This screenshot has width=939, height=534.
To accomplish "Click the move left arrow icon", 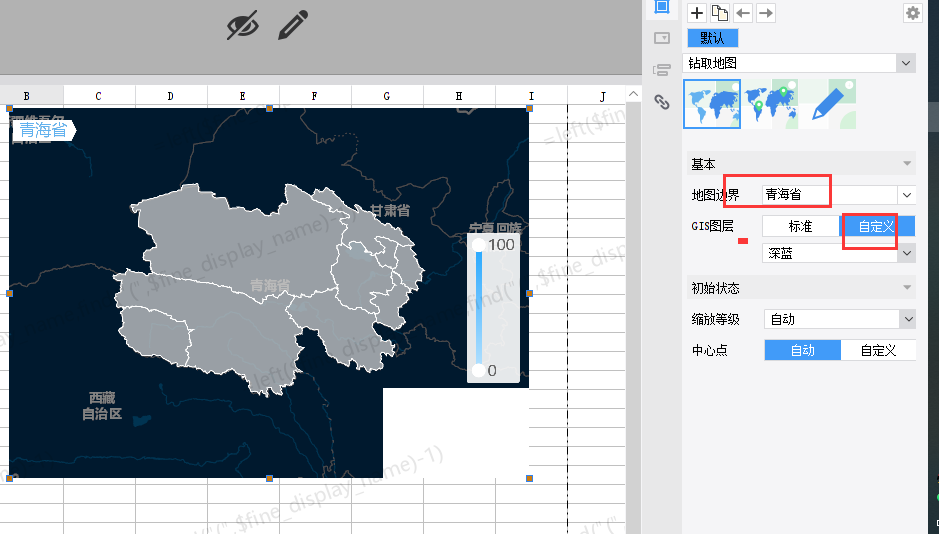I will point(743,13).
